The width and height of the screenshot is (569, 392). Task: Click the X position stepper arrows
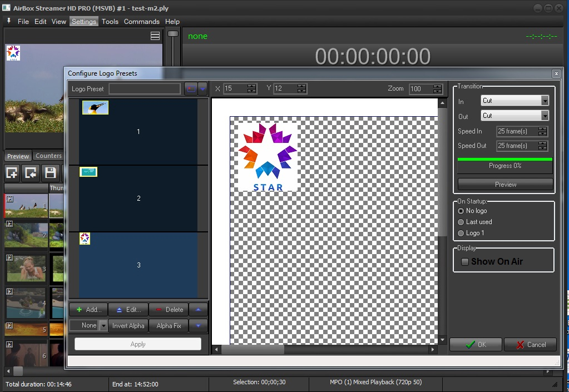point(251,88)
